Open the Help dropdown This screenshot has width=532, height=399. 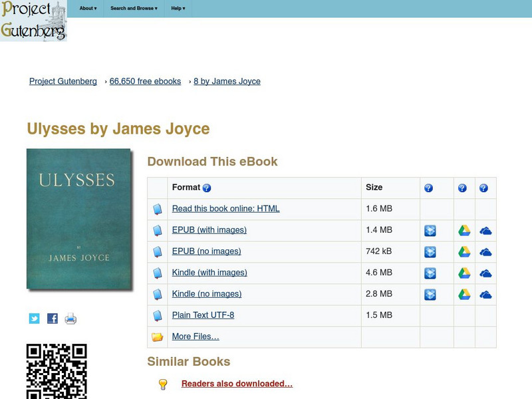point(176,9)
